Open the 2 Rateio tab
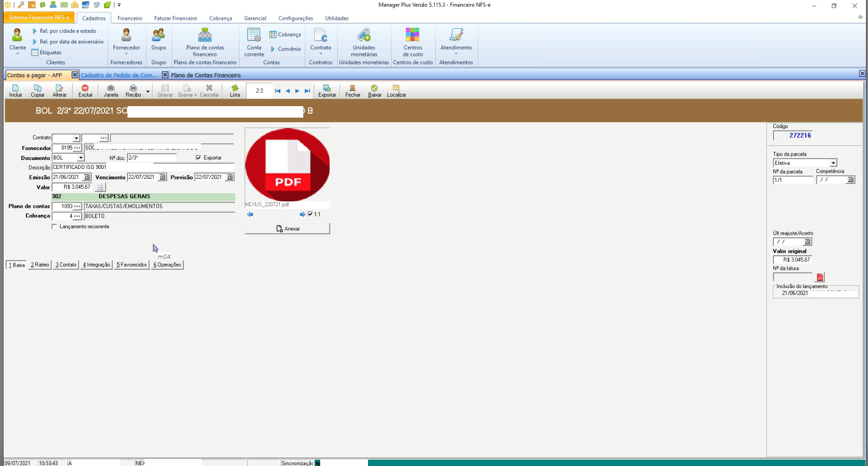 40,265
